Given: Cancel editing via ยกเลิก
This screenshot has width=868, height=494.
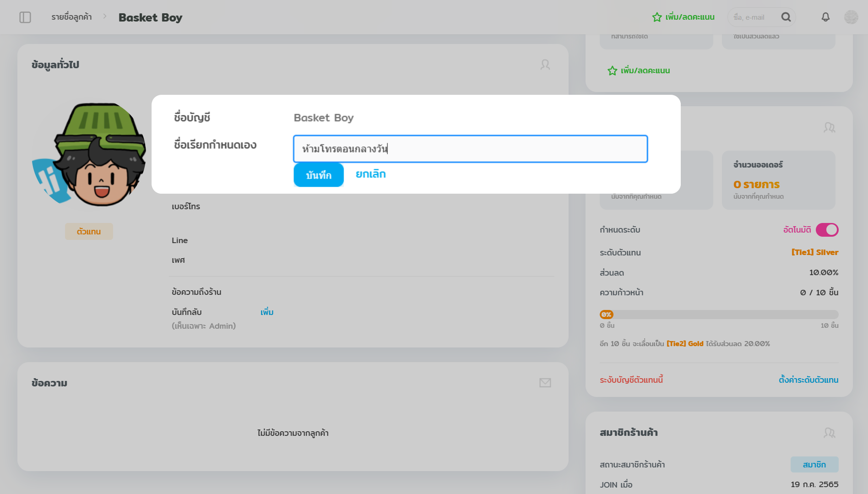Looking at the screenshot, I should 370,174.
